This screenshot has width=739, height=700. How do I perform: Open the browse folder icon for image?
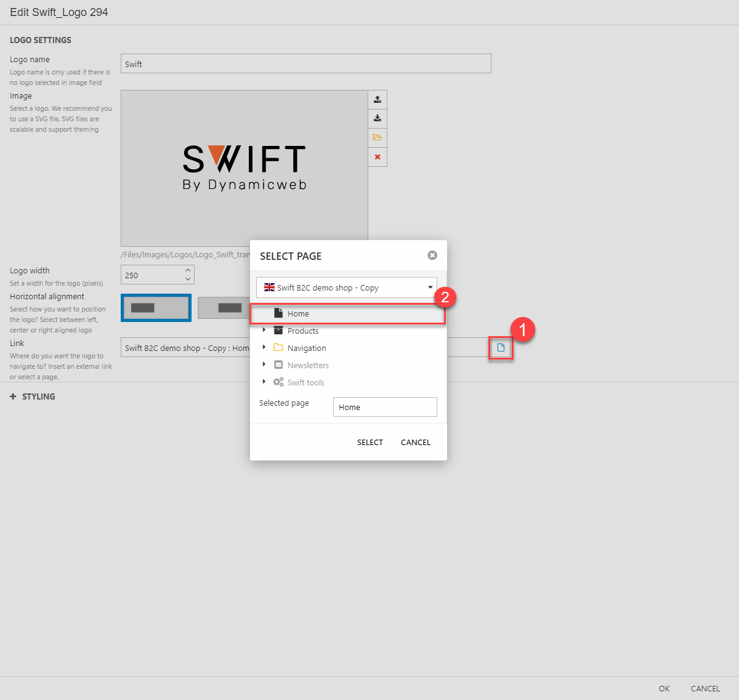pos(378,137)
